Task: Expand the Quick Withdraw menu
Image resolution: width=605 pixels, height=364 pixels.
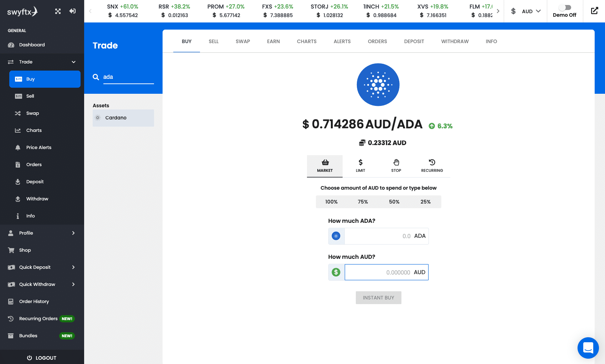Action: [42, 284]
